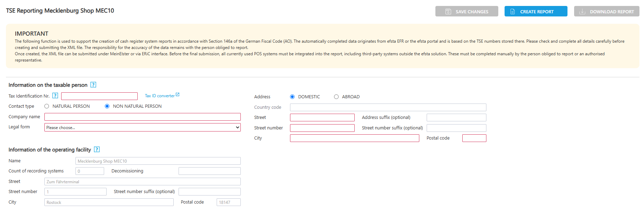Click the Create Report button
This screenshot has width=644, height=213.
tap(536, 12)
